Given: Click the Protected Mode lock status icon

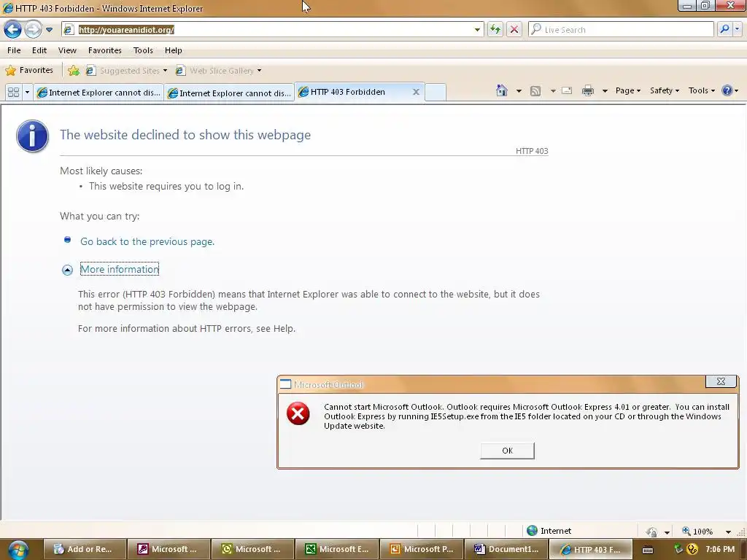Looking at the screenshot, I should pos(651,532).
